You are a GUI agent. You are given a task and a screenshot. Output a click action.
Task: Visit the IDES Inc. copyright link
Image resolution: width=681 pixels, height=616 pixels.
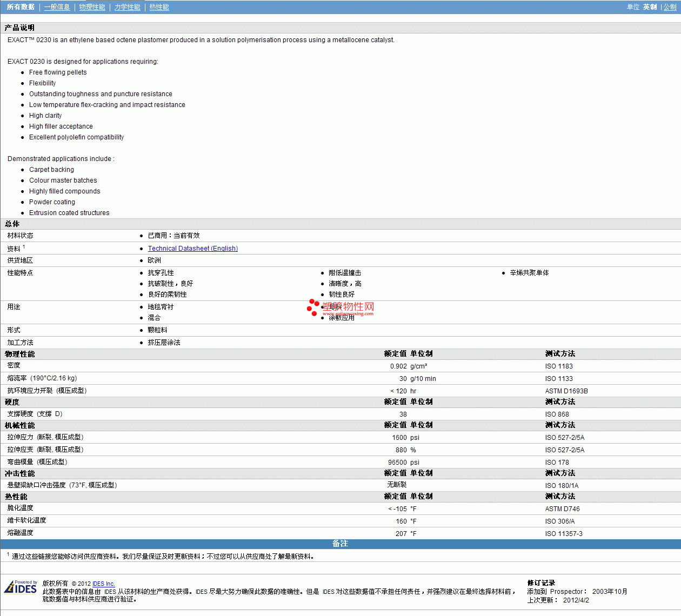pyautogui.click(x=103, y=584)
